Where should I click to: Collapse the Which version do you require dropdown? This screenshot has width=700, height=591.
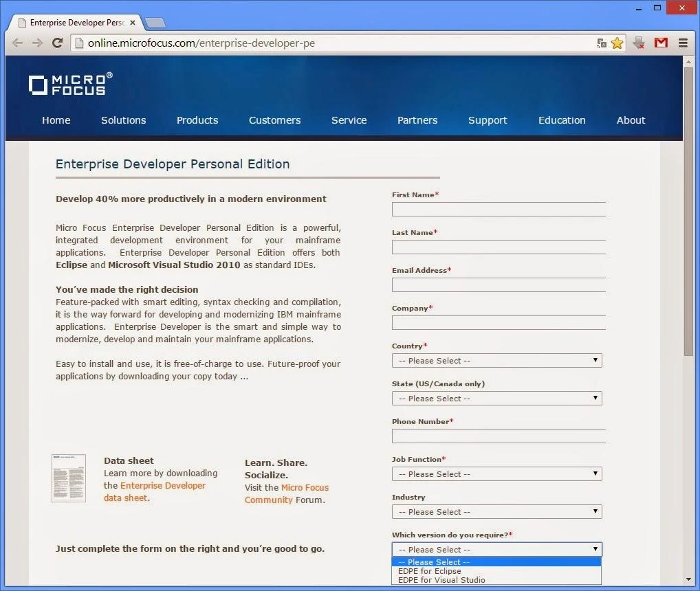pos(497,550)
